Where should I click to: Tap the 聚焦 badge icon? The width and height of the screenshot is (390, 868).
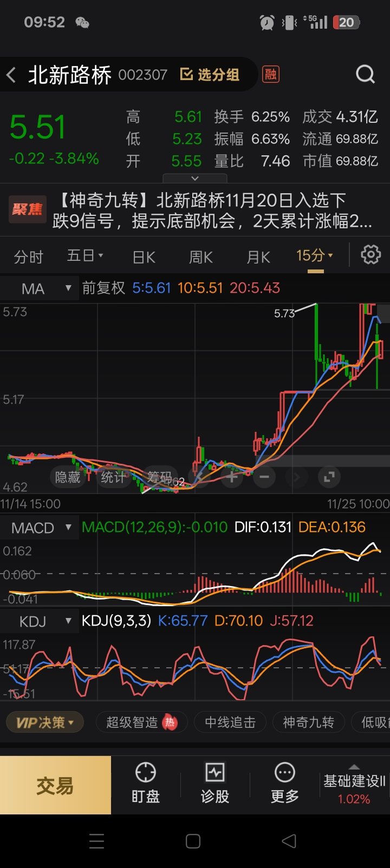[28, 209]
